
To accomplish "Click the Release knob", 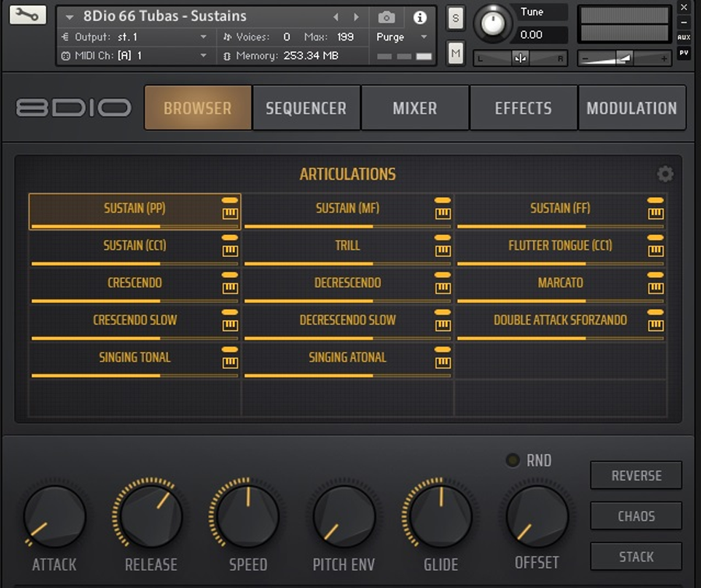I will click(151, 516).
